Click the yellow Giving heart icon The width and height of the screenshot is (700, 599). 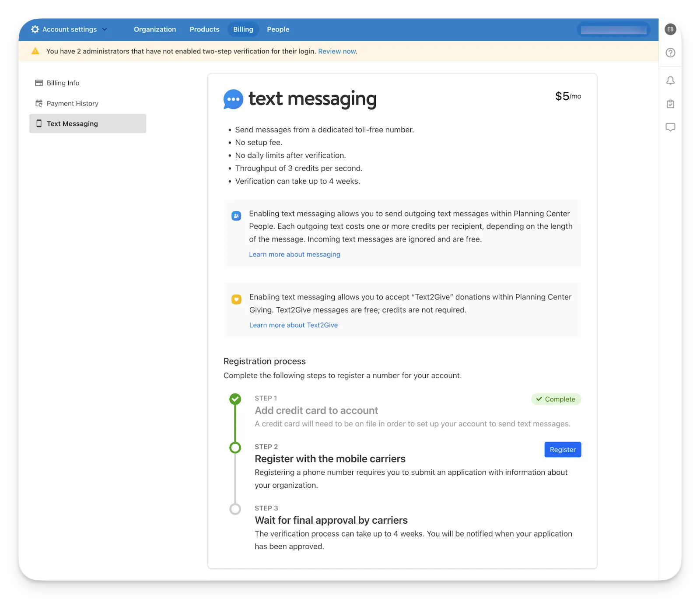pos(236,300)
